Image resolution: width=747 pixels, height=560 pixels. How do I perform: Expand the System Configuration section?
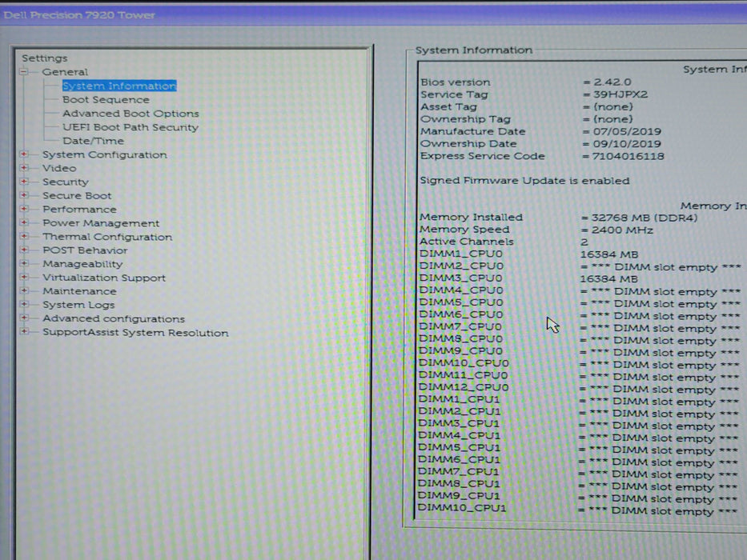24,155
